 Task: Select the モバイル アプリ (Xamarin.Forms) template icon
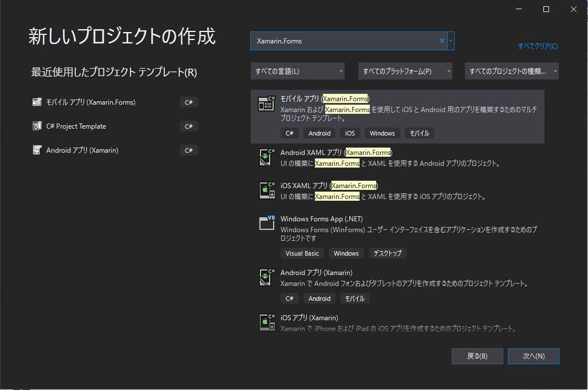pos(266,103)
